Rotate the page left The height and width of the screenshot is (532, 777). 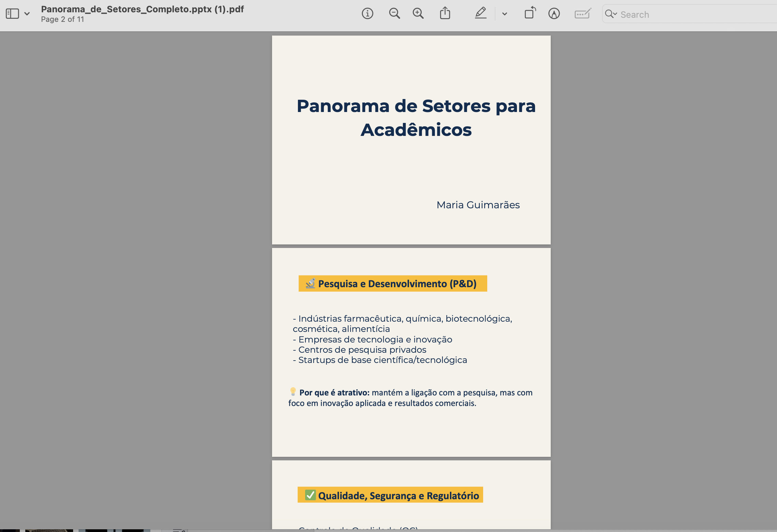(x=530, y=14)
